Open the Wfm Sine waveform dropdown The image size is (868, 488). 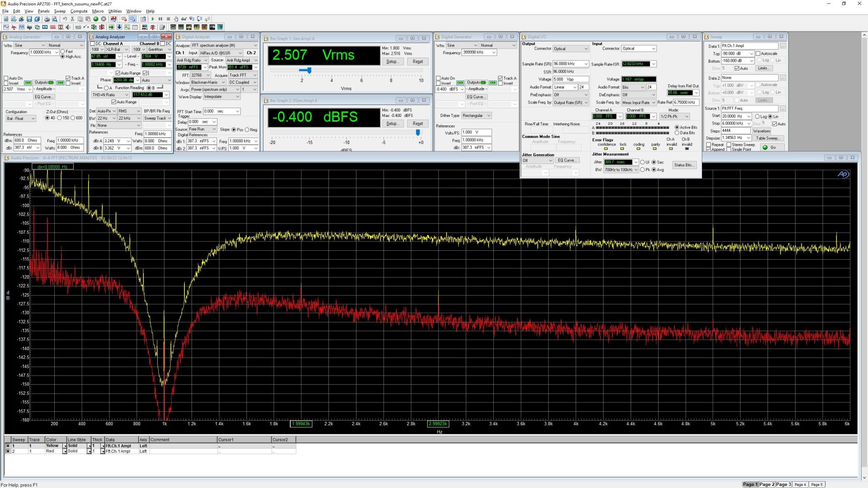tap(30, 45)
